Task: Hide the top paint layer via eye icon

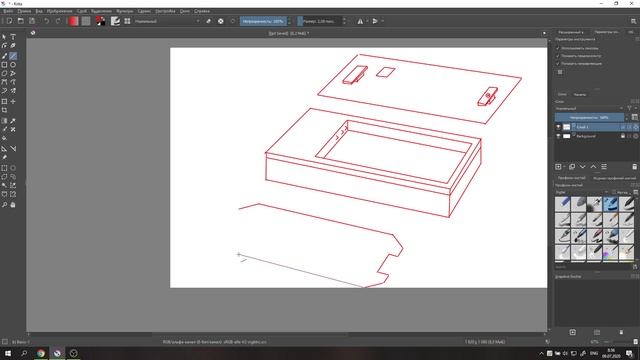Action: point(558,127)
